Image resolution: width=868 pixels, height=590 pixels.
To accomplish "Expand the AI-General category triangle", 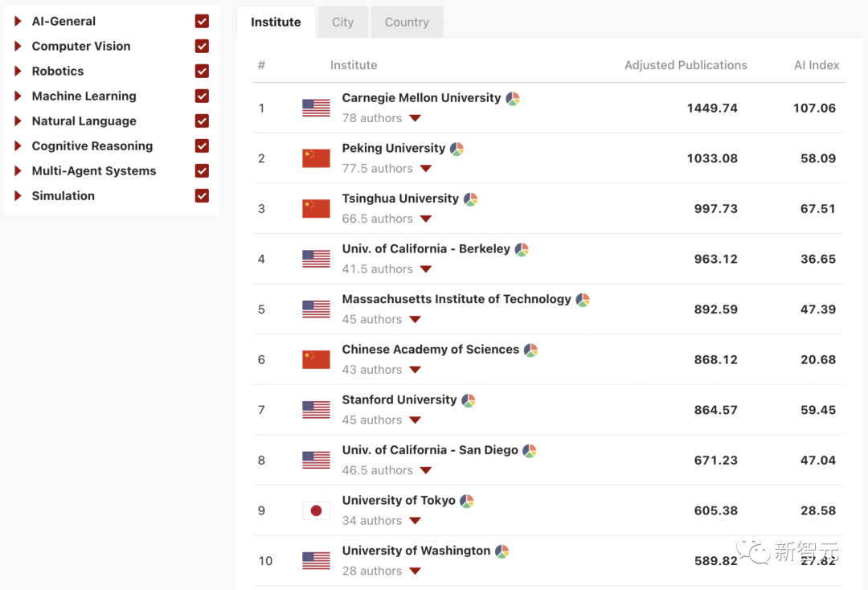I will tap(18, 22).
